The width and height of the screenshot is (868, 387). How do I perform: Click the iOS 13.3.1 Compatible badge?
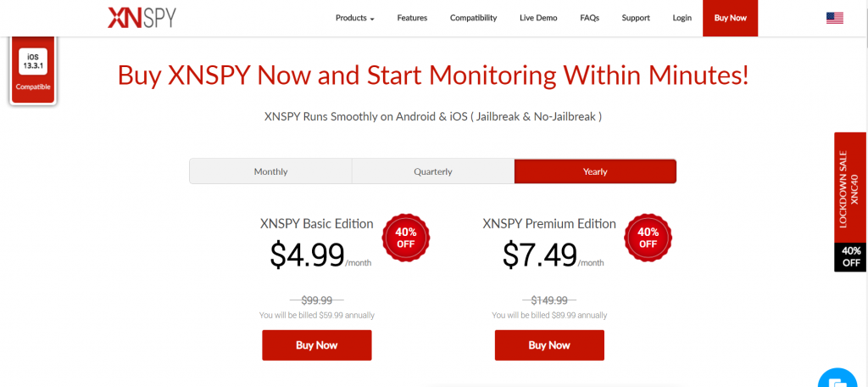click(33, 70)
